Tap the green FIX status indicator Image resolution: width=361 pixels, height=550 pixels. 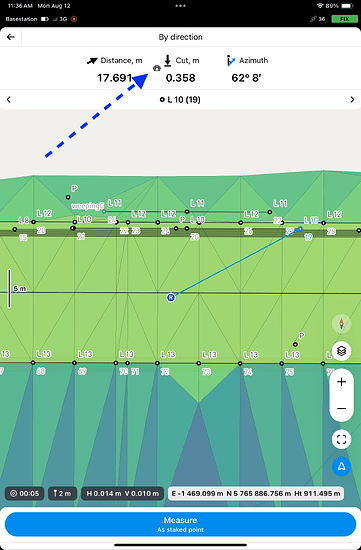coord(344,19)
